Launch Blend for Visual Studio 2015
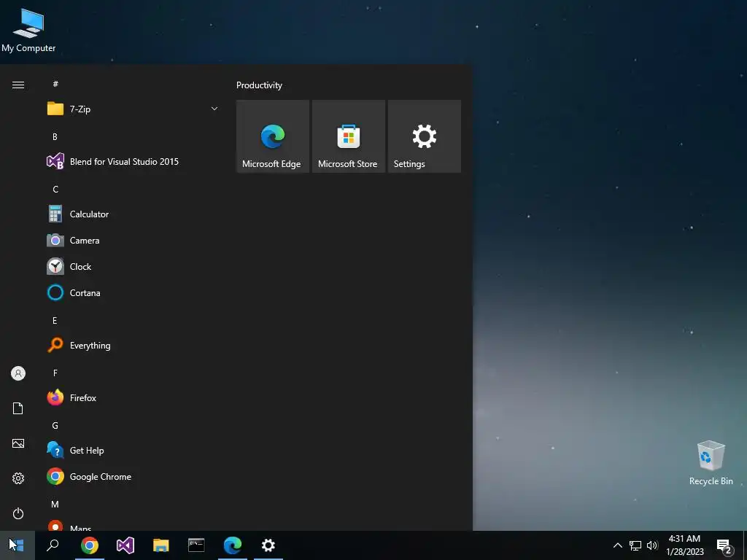747x560 pixels. (133, 161)
